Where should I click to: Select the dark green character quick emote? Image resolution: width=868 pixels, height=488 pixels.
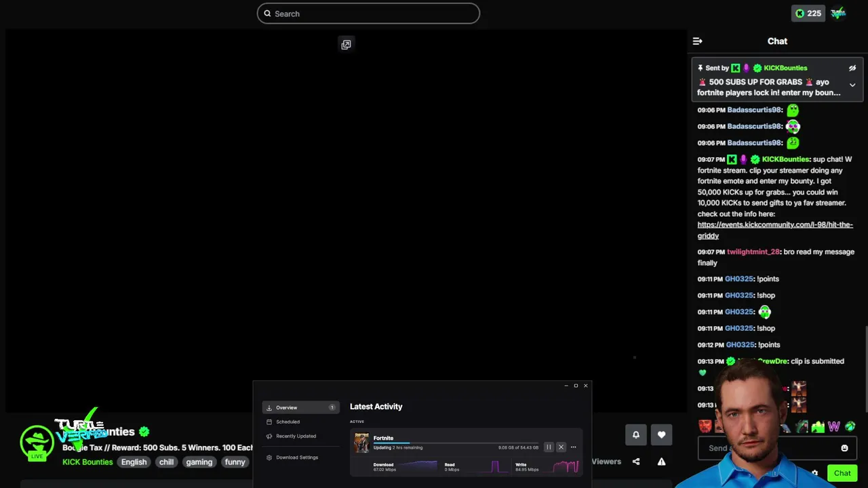pyautogui.click(x=802, y=426)
